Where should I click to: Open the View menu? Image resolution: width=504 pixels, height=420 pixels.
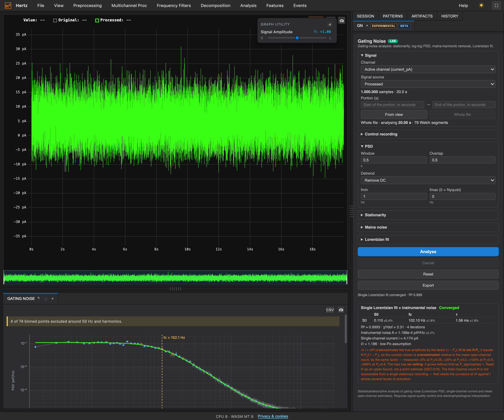(59, 6)
